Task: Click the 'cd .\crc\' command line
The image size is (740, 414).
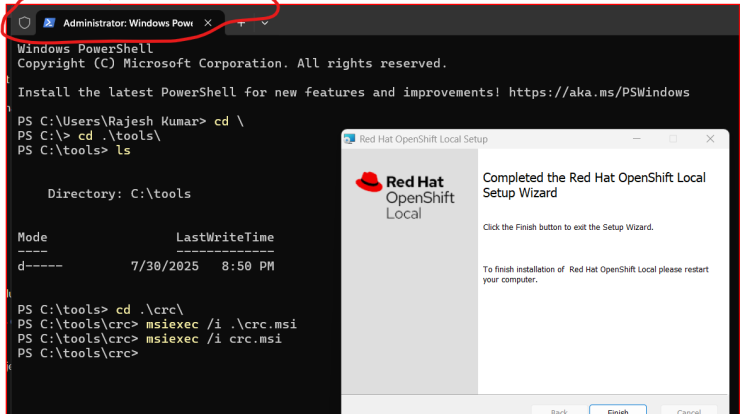Action: coord(101,310)
